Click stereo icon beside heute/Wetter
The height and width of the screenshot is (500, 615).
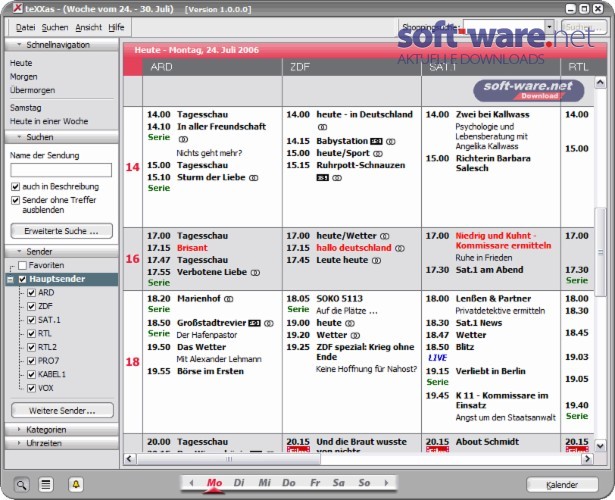pos(385,236)
